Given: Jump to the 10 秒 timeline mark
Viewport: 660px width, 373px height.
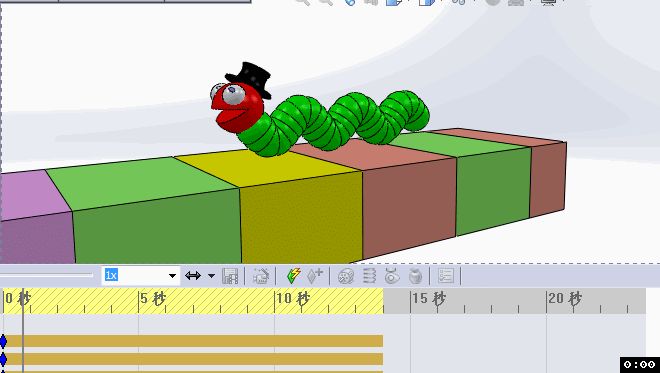Looking at the screenshot, I should coord(293,298).
